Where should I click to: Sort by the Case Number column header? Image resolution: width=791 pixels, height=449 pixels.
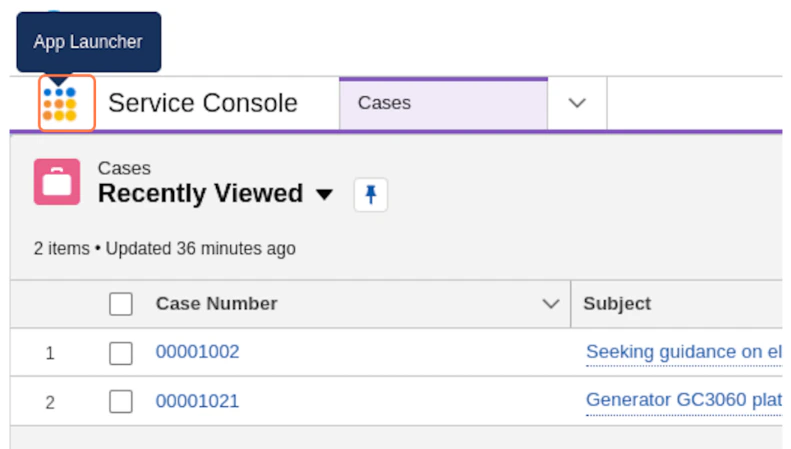[217, 304]
